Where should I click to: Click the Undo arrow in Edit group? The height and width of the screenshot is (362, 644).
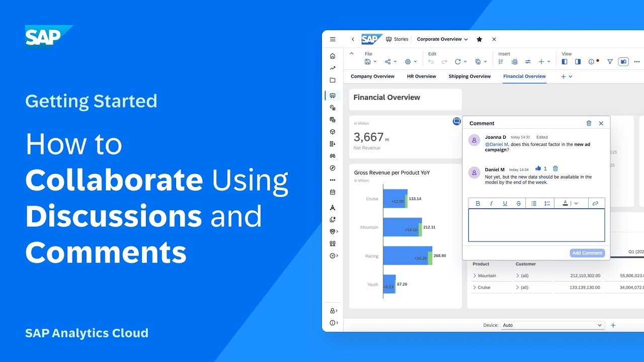[x=431, y=62]
